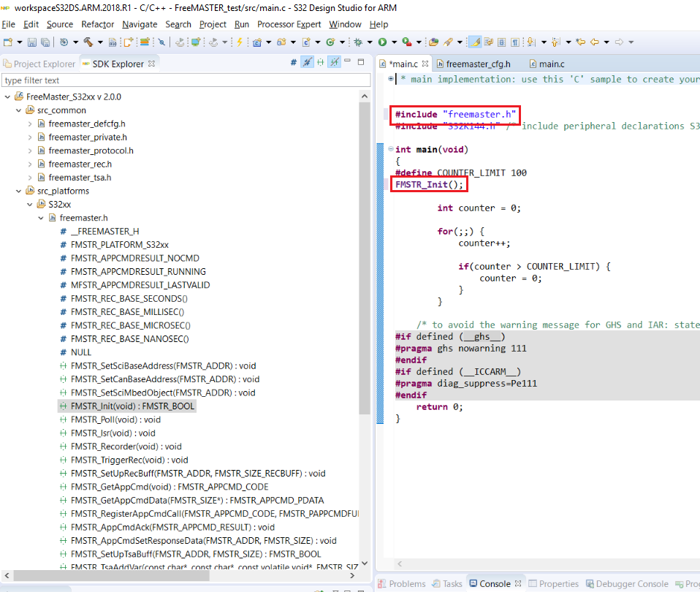Click the Toggle Block Selection icon
This screenshot has width=700, height=592.
pyautogui.click(x=502, y=42)
